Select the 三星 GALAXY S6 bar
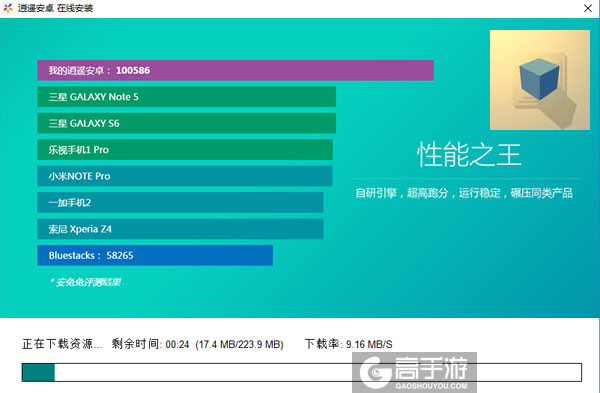The height and width of the screenshot is (393, 600). [186, 123]
